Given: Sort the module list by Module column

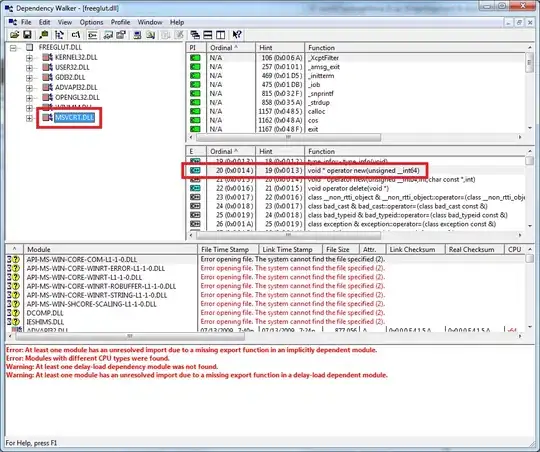Looking at the screenshot, I should click(x=110, y=249).
